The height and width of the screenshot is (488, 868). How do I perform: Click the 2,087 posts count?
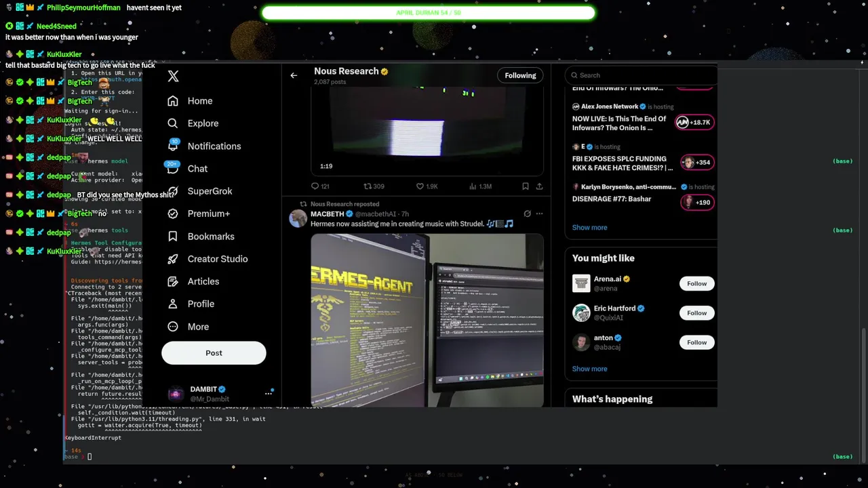point(330,82)
